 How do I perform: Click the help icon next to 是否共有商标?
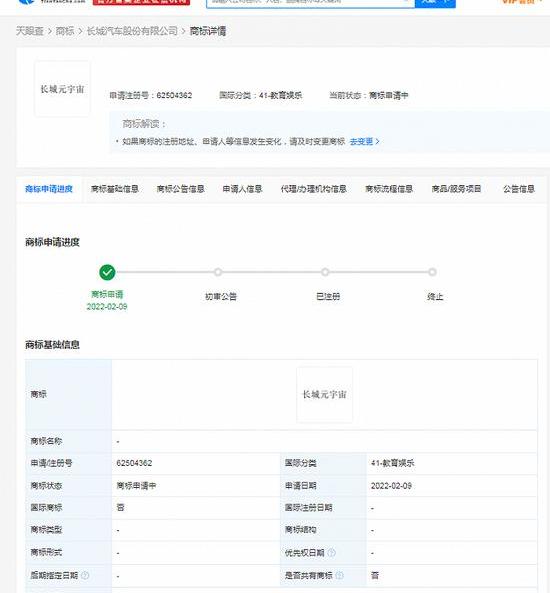coord(339,575)
